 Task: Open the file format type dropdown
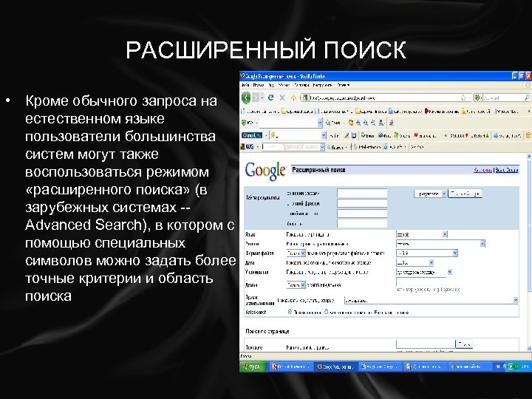pyautogui.click(x=427, y=253)
